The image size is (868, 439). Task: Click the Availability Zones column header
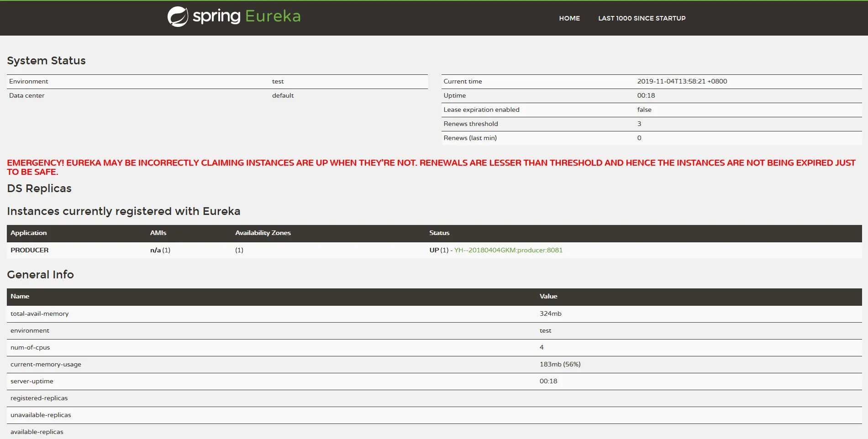[263, 233]
